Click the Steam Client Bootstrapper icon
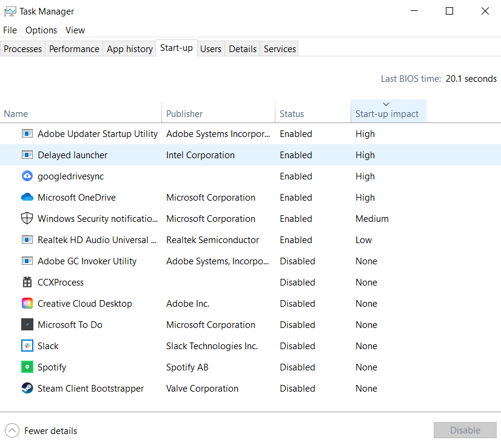The width and height of the screenshot is (501, 448). click(x=27, y=389)
